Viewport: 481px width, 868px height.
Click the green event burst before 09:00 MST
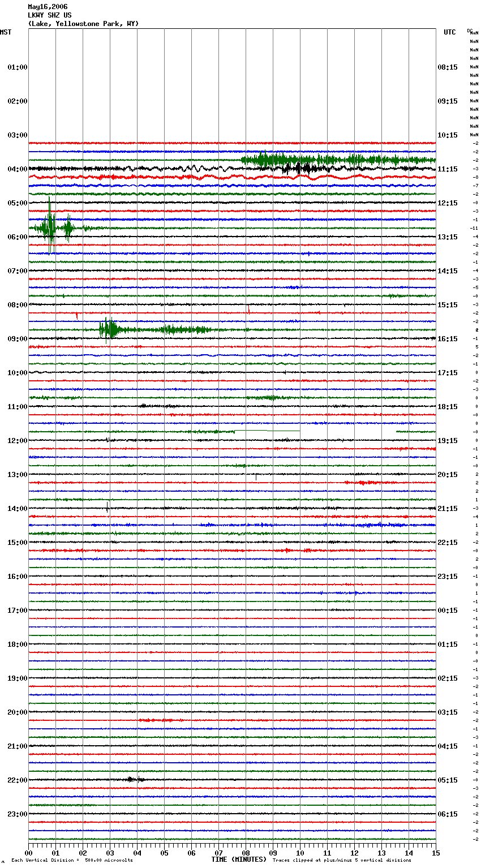click(x=108, y=329)
